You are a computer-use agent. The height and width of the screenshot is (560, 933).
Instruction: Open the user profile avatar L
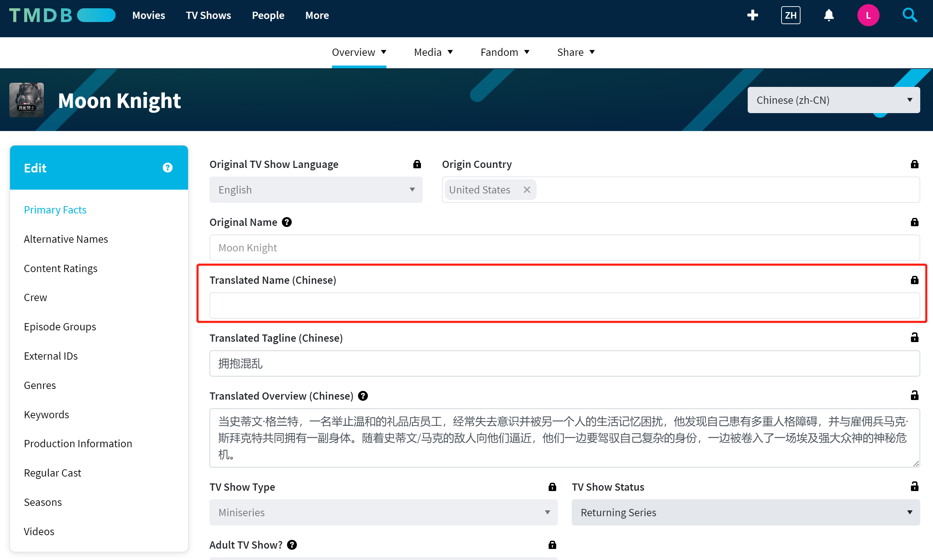click(868, 16)
